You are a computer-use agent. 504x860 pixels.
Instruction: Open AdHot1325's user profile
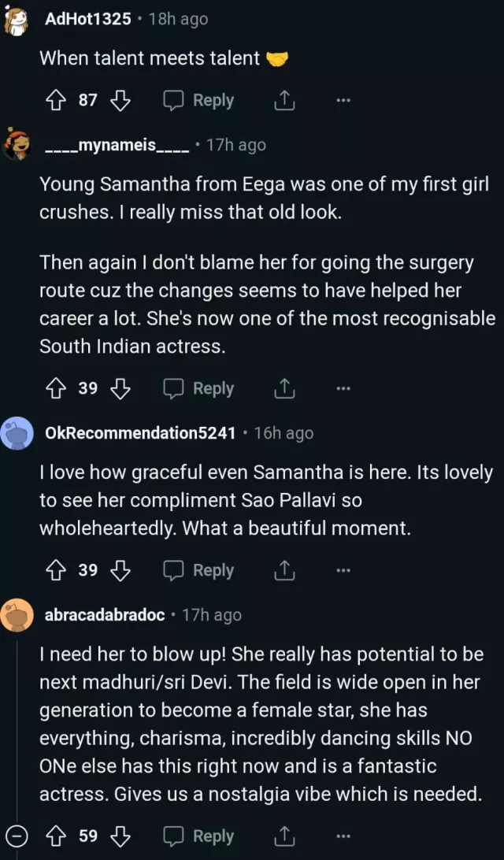pos(88,19)
